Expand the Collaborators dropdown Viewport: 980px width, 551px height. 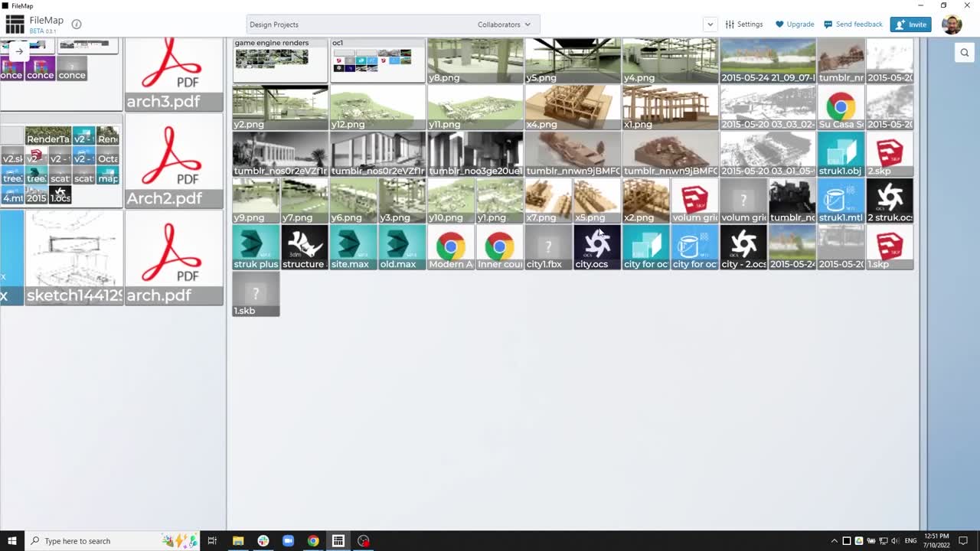point(505,24)
